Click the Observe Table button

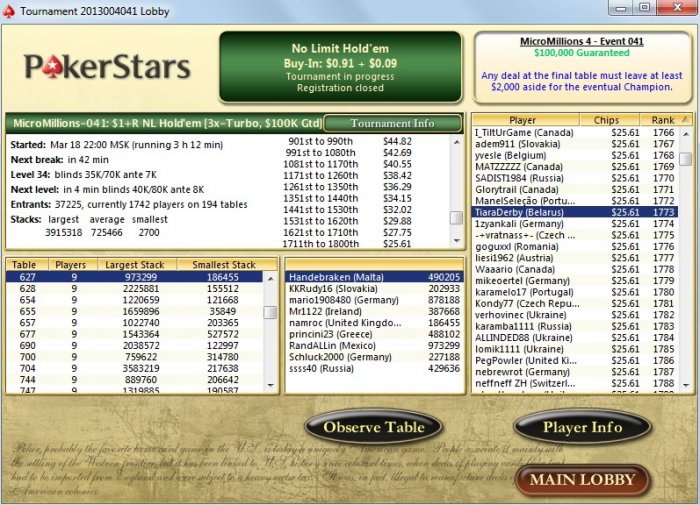point(374,427)
